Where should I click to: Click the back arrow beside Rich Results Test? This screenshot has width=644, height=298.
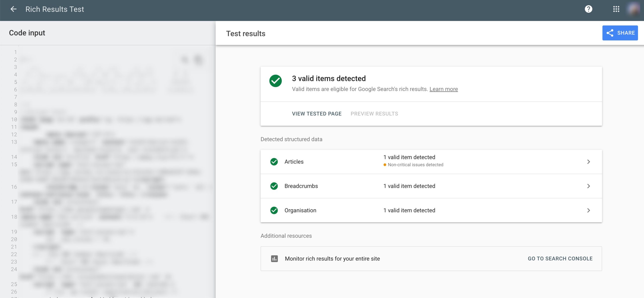point(13,9)
